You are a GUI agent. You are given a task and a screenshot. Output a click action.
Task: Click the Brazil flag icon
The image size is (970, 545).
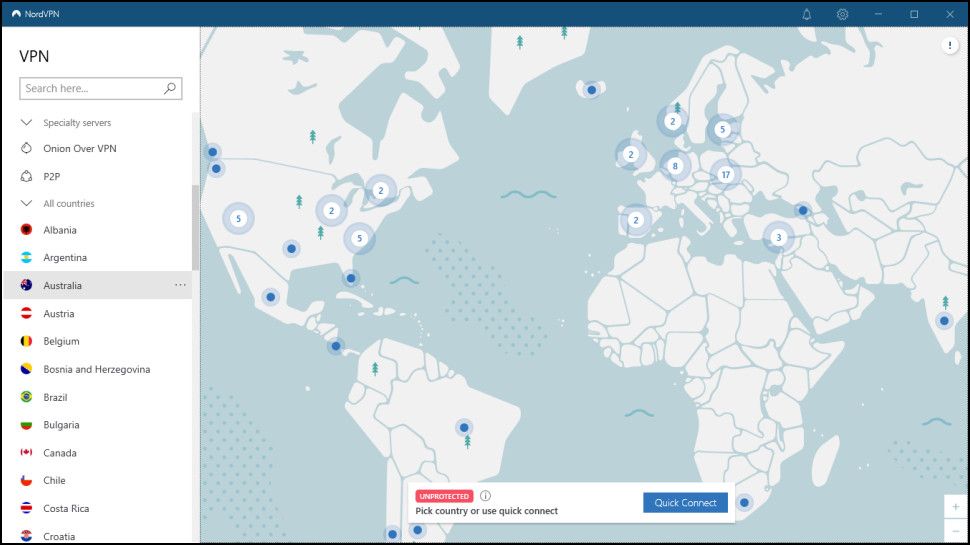pos(26,397)
